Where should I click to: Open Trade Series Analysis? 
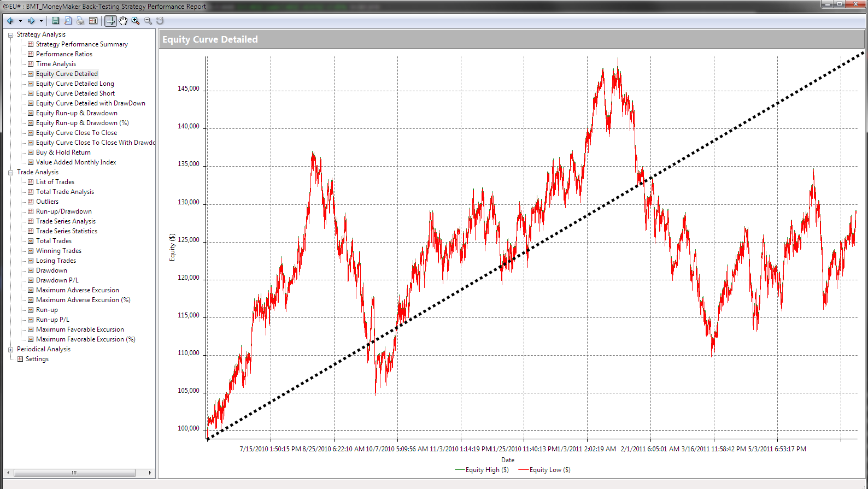(66, 221)
